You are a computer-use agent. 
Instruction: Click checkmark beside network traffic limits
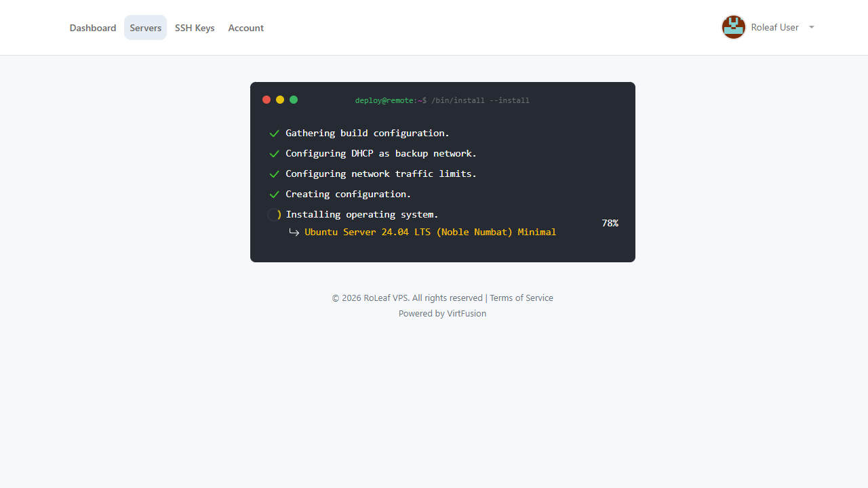274,174
